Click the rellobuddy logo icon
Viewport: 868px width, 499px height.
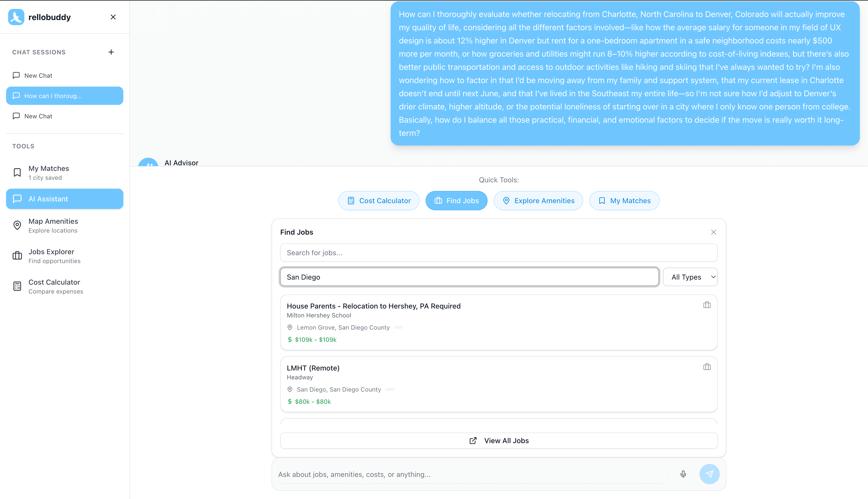(16, 17)
